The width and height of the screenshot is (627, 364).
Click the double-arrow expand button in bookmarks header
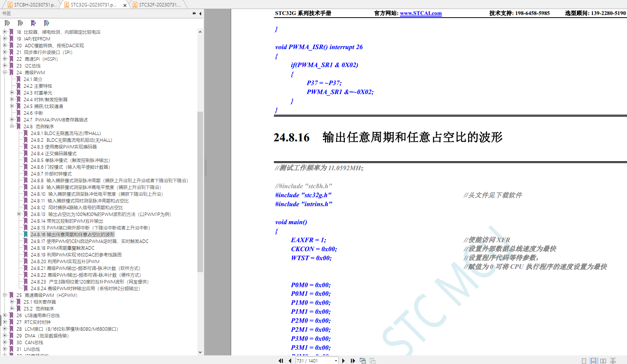tap(194, 13)
